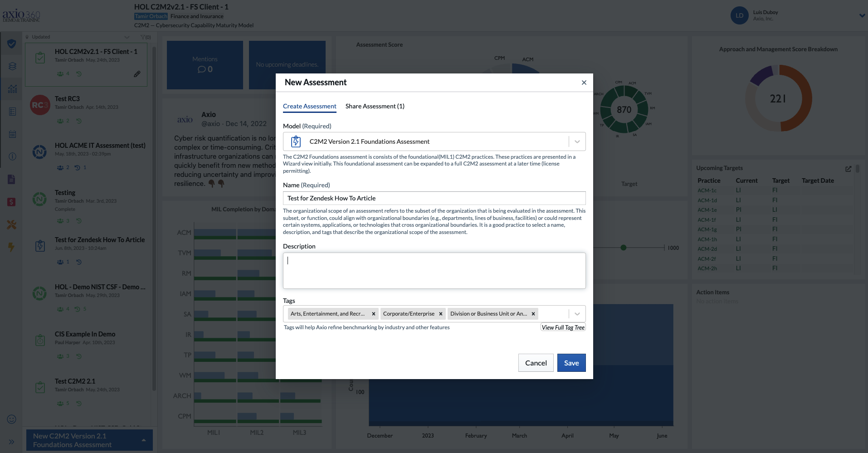This screenshot has width=868, height=453.
Task: Open the pencil edit icon on HOL C2M2v2.1
Action: point(137,73)
